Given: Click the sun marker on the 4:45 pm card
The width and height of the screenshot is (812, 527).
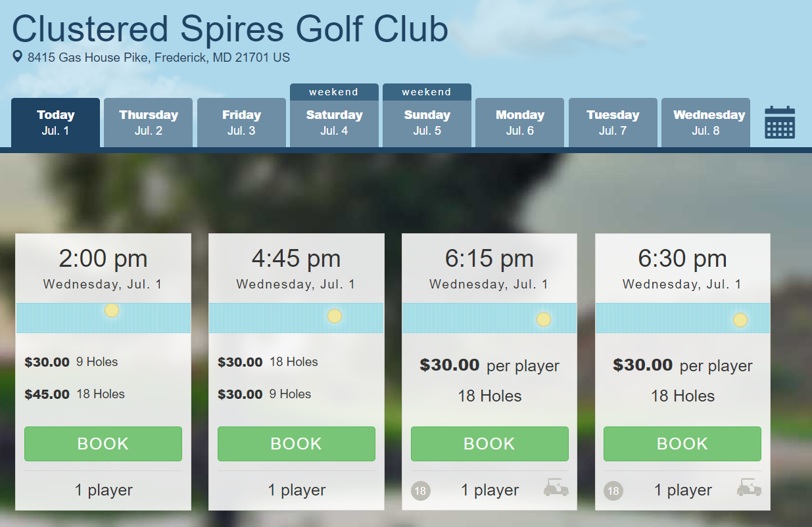Looking at the screenshot, I should (335, 316).
